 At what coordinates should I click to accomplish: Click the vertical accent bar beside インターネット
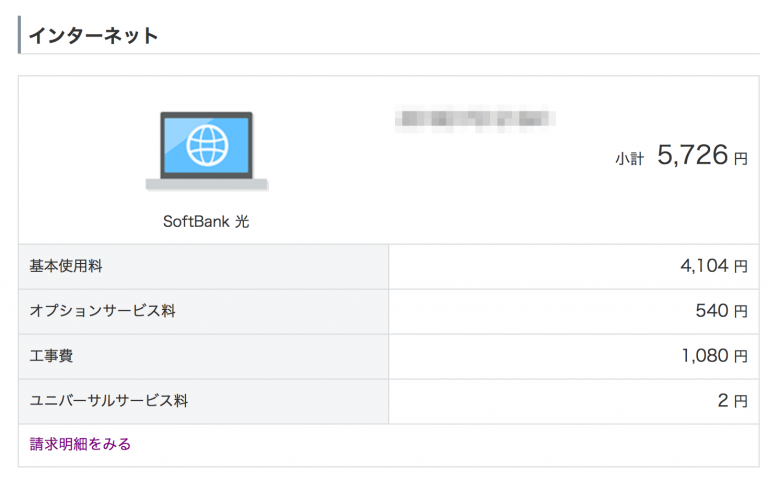click(20, 35)
